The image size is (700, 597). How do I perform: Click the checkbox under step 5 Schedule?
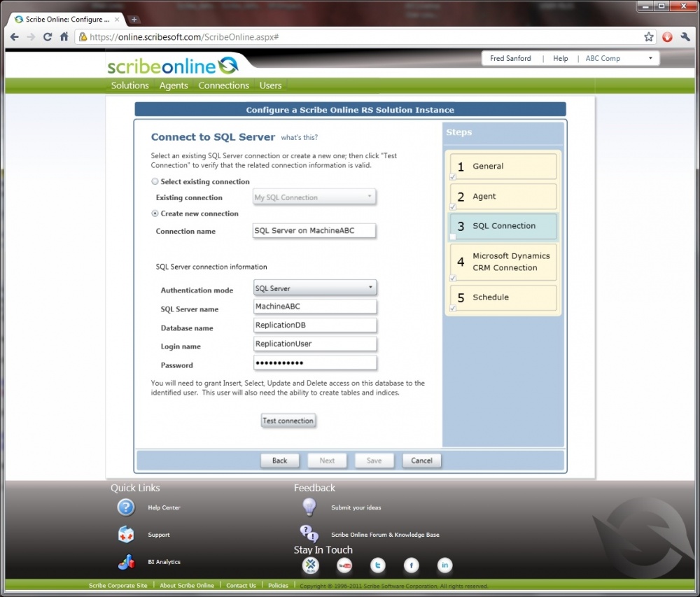point(453,309)
